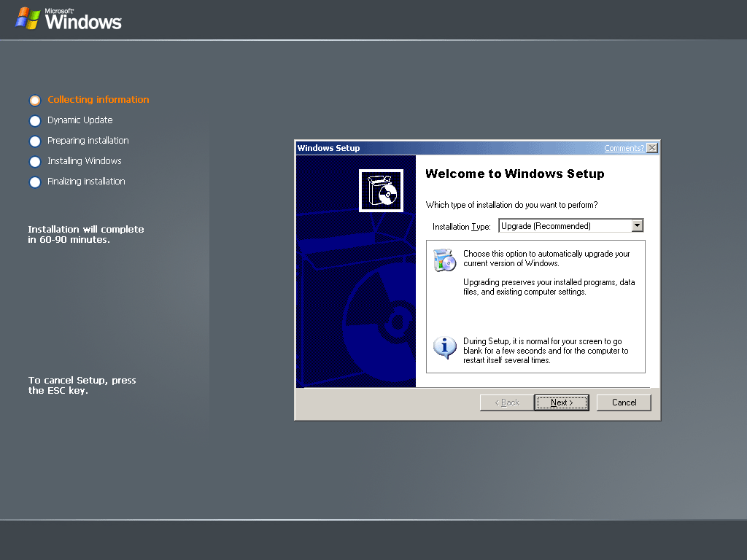Click the Collecting information step bullet
This screenshot has width=747, height=560.
point(35,100)
